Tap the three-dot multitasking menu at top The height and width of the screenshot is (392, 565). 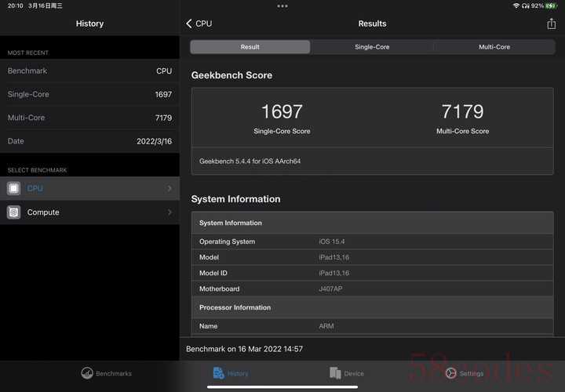pos(282,5)
